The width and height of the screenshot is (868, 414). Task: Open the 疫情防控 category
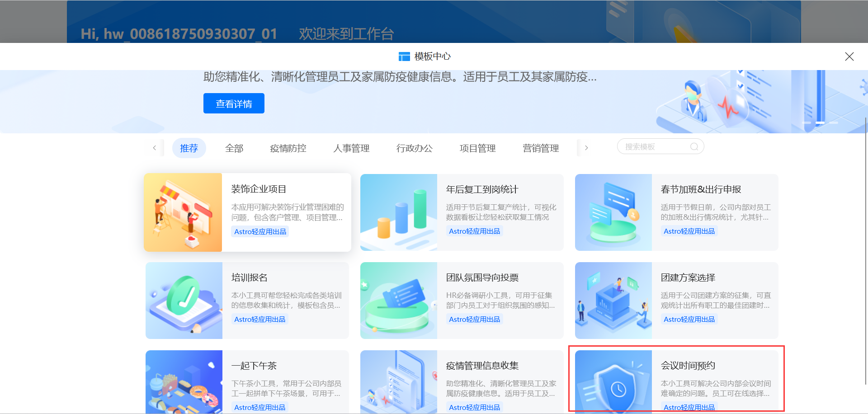pyautogui.click(x=288, y=148)
